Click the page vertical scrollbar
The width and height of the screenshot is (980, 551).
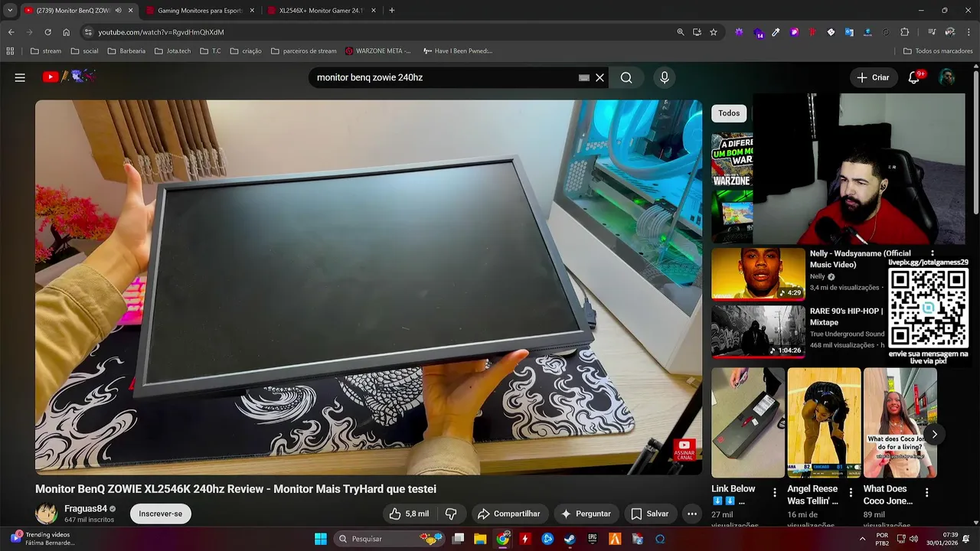point(976,142)
